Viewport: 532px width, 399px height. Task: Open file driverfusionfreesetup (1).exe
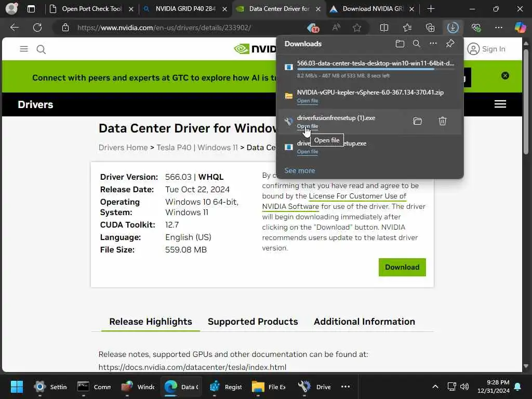coord(308,126)
